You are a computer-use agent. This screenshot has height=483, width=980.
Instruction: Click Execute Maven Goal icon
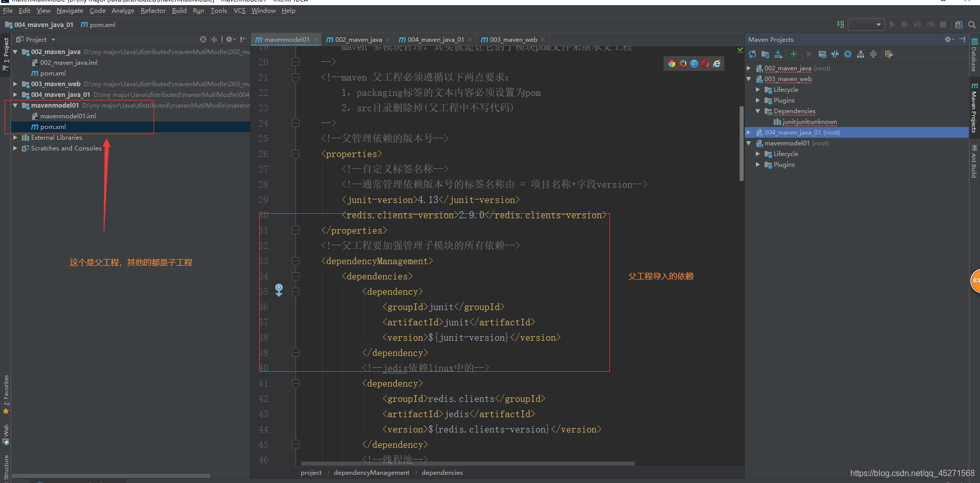822,54
